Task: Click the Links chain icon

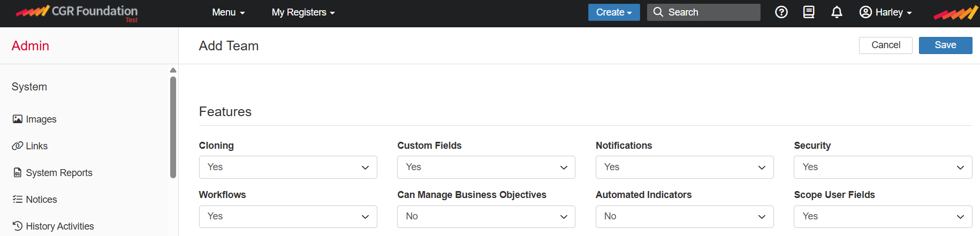Action: (18, 146)
